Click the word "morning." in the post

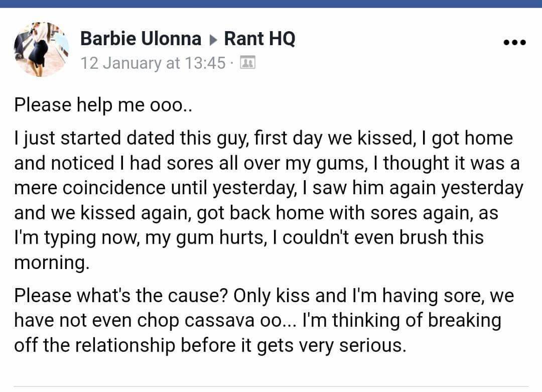pos(52,263)
